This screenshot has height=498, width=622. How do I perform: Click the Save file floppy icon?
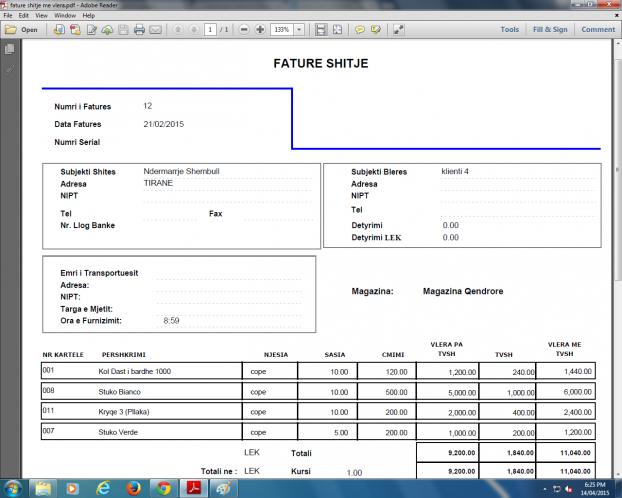pos(123,30)
